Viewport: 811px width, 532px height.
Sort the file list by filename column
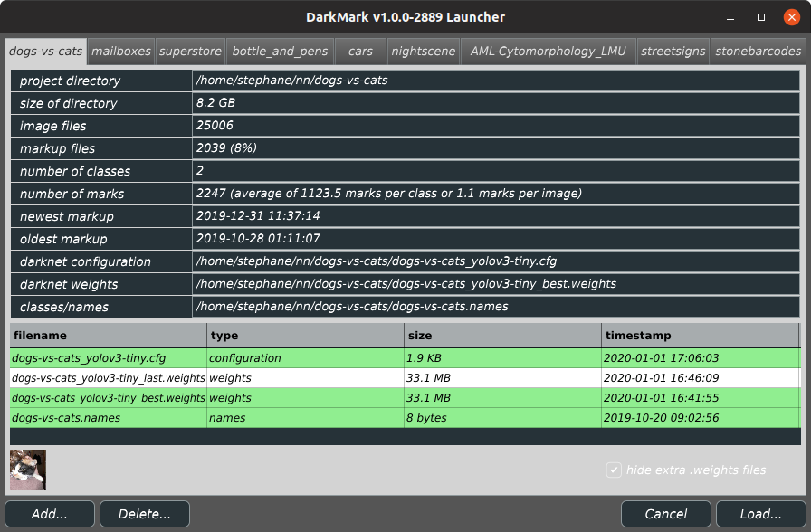[x=109, y=336]
